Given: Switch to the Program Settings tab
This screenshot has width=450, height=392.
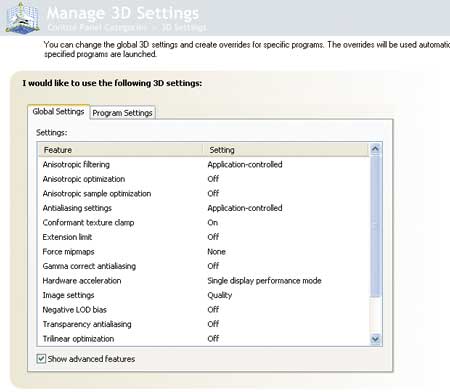Looking at the screenshot, I should (x=122, y=113).
